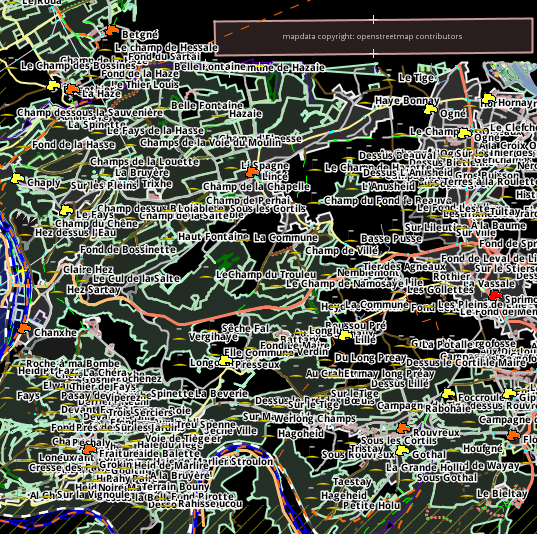The image size is (537, 534).
Task: Click the orange town icon beside Betgné
Action: pos(112,30)
